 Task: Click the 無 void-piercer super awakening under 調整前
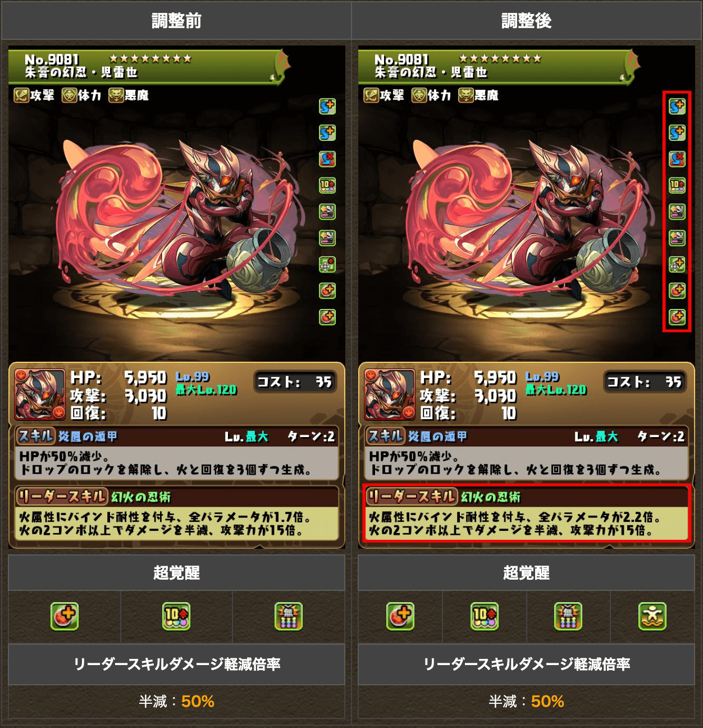289,616
